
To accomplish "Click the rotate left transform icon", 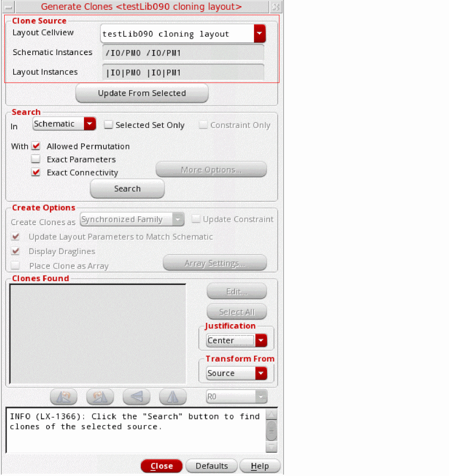I will click(63, 397).
